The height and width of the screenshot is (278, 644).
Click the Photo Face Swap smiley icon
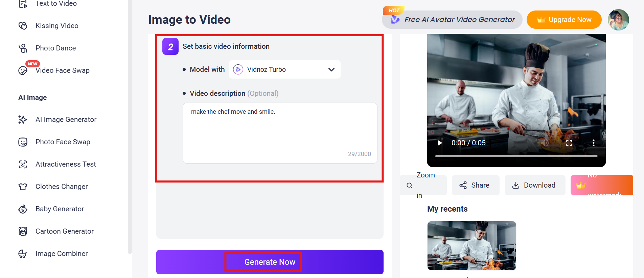[x=23, y=142]
